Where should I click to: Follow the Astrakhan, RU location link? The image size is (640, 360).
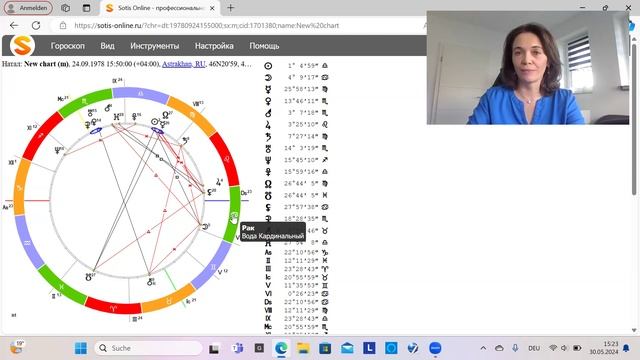coord(184,64)
